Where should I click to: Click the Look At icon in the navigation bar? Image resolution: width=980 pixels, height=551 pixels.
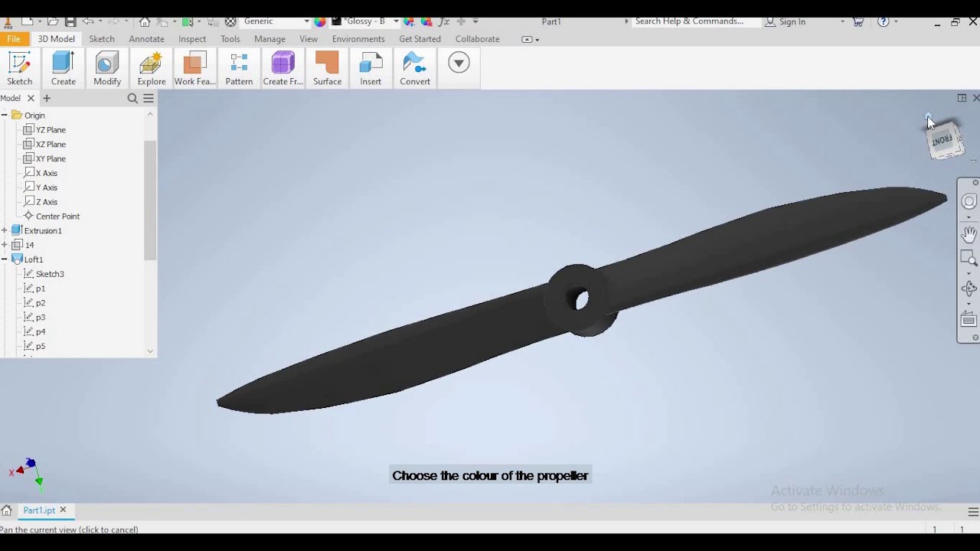pyautogui.click(x=969, y=318)
